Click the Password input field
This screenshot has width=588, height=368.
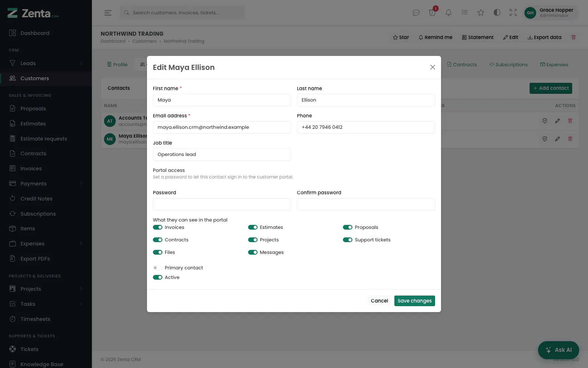[x=222, y=205]
